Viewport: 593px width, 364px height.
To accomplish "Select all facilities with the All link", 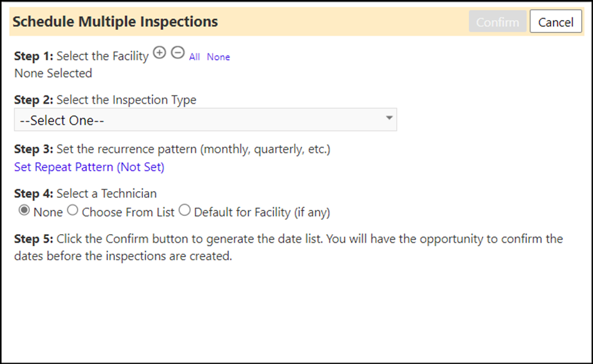I will (x=194, y=57).
